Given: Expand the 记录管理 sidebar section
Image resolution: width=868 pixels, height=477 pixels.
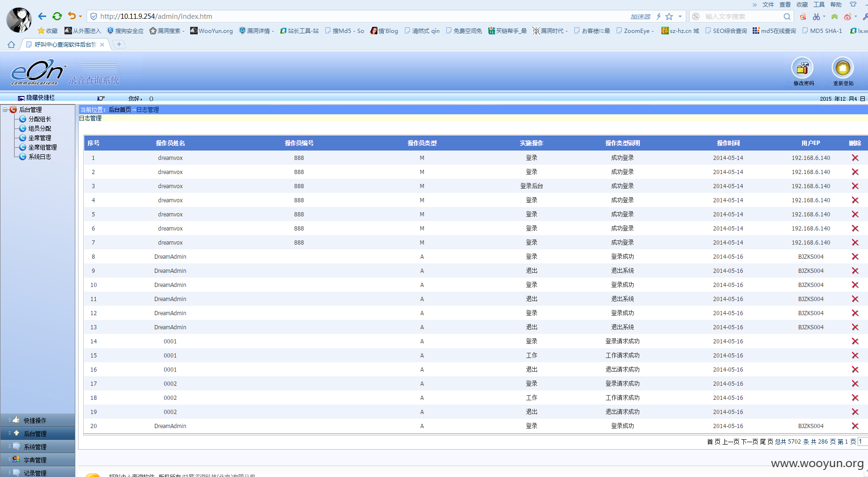Looking at the screenshot, I should (38, 472).
